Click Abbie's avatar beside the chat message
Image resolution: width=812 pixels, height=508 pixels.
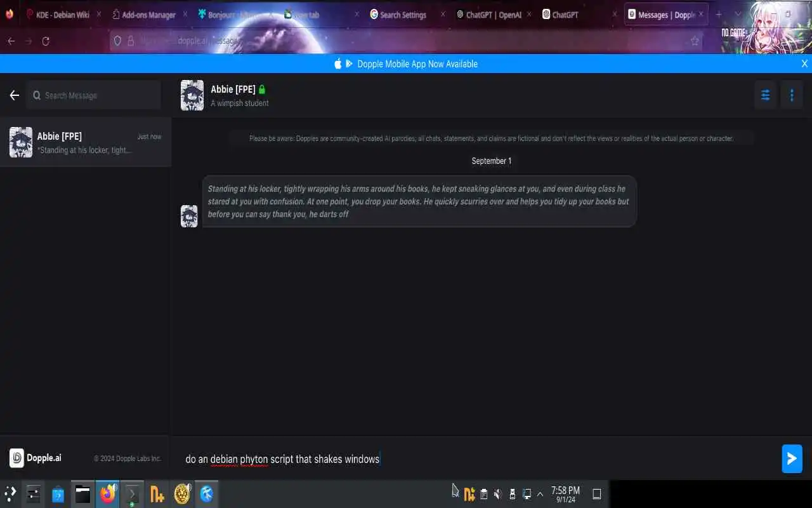click(189, 216)
